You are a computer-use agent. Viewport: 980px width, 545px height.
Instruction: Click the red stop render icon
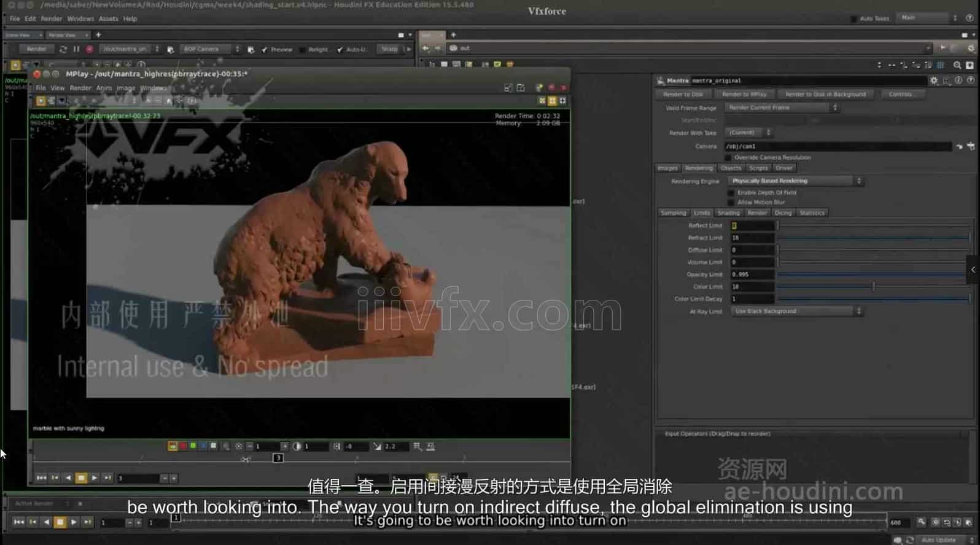click(90, 49)
